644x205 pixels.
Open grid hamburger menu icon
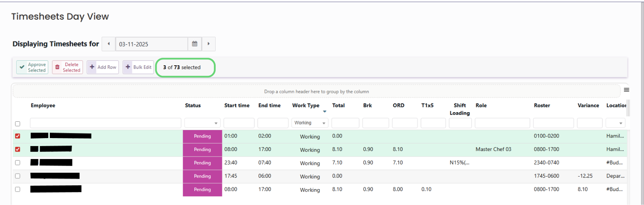coord(626,90)
